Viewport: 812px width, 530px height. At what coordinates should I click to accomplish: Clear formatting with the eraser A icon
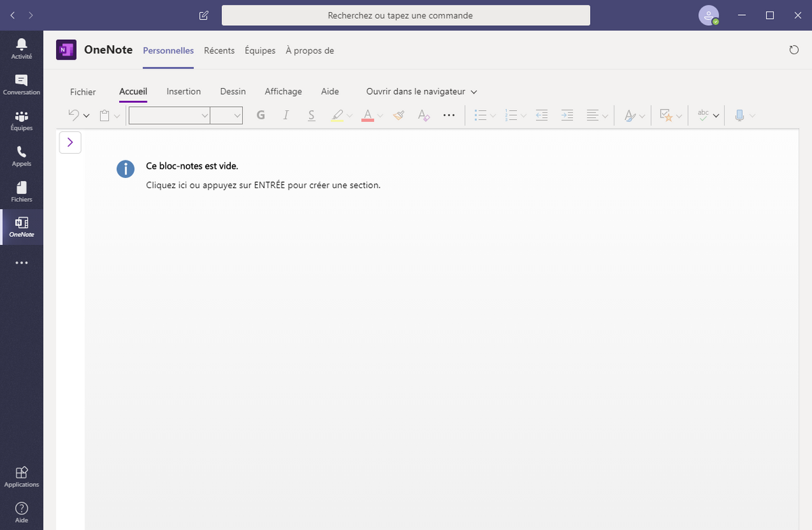click(424, 116)
